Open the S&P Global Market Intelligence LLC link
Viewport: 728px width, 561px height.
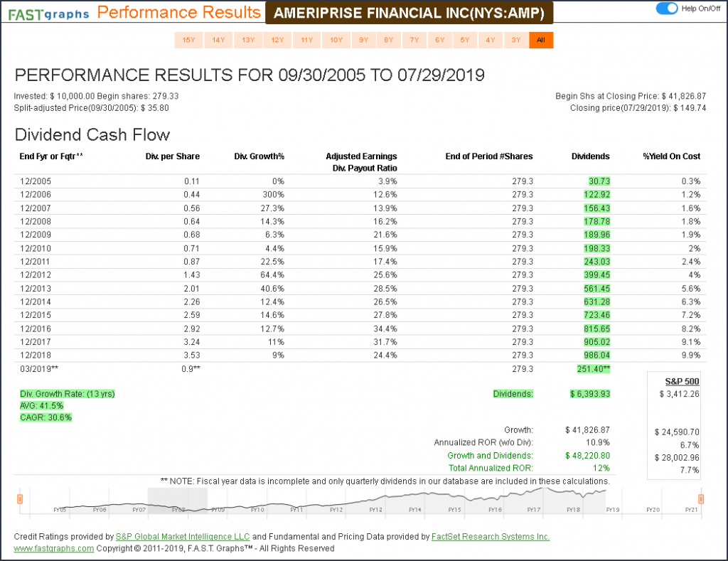[183, 537]
